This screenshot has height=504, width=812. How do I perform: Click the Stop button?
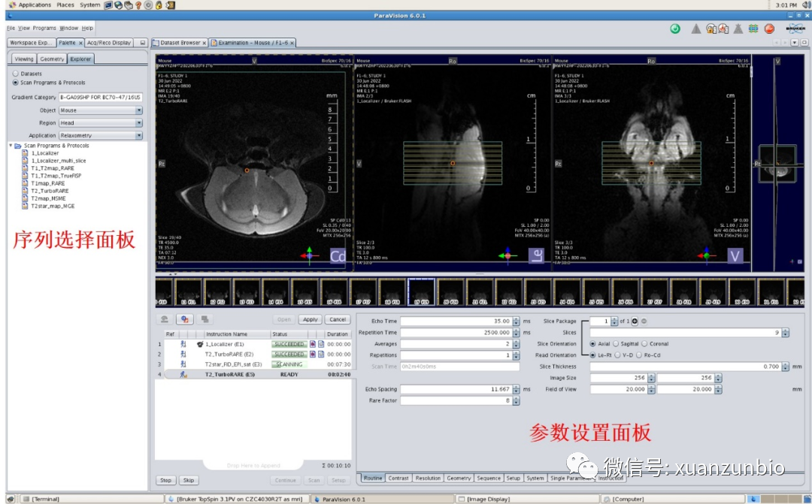165,481
